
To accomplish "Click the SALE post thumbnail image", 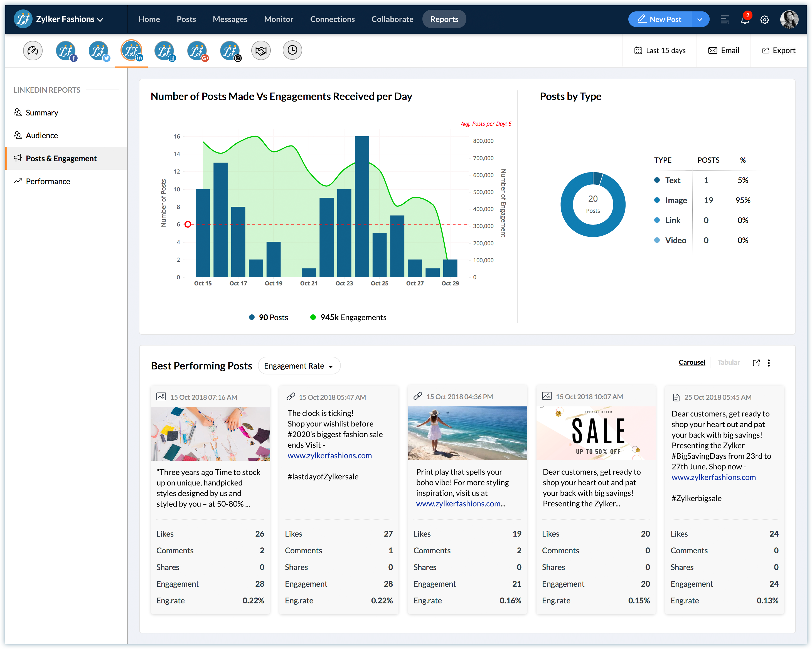I will click(596, 433).
